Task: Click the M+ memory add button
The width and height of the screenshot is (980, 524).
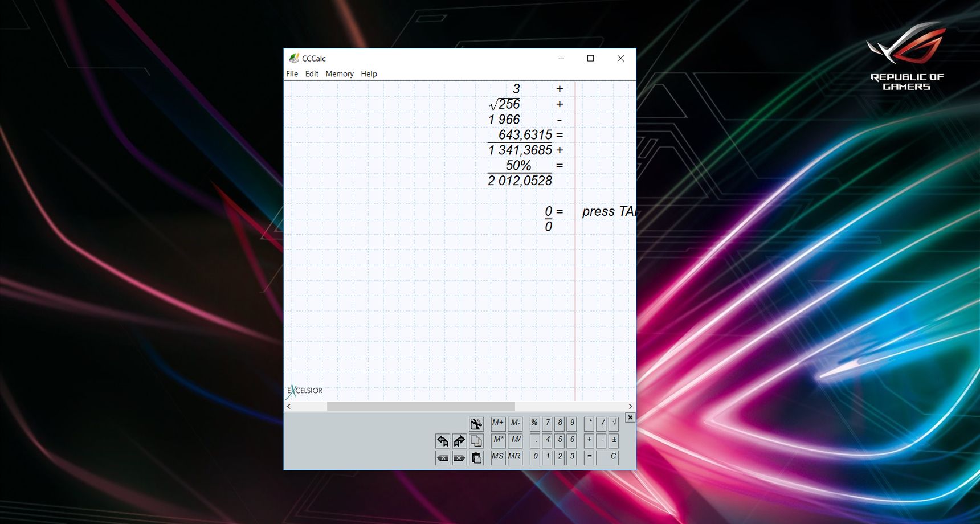Action: [498, 424]
